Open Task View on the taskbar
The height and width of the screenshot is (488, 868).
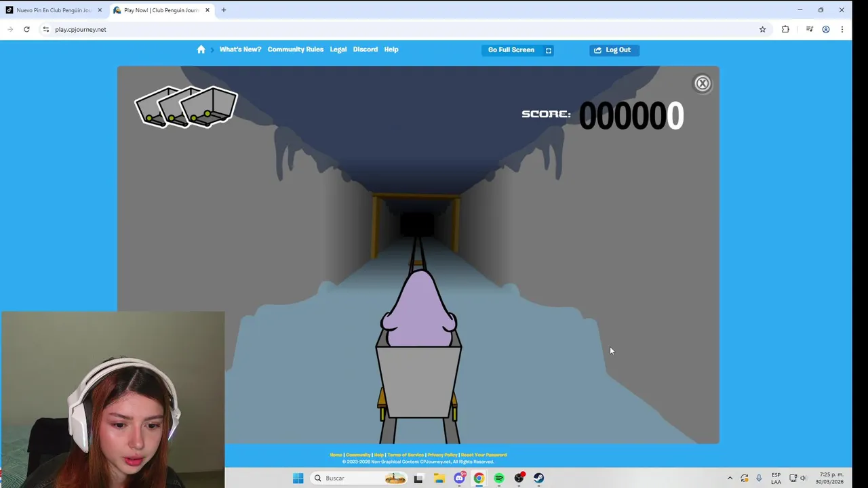(x=418, y=478)
